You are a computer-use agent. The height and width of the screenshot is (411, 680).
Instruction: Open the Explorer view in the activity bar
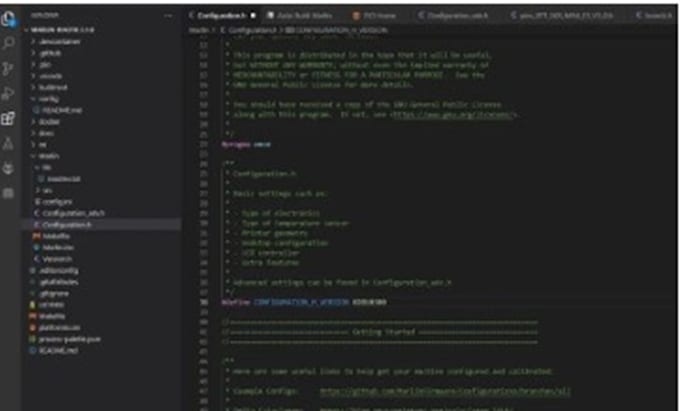tap(8, 19)
